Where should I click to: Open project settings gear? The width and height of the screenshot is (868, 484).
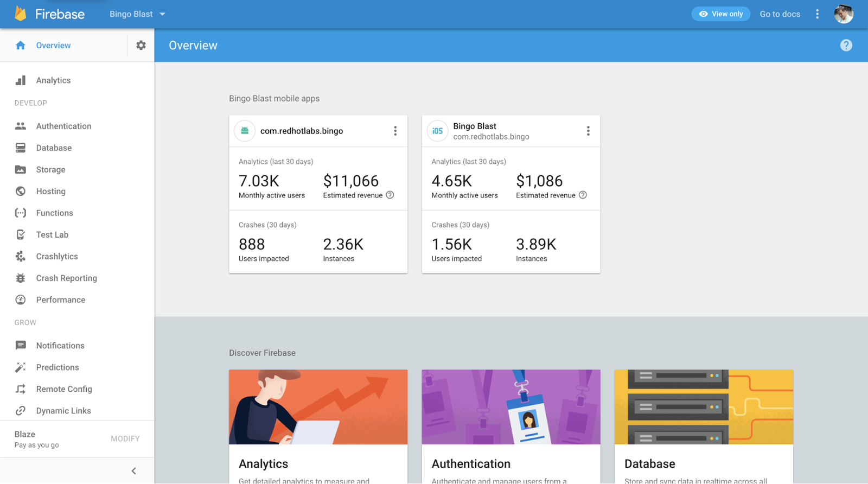(141, 46)
